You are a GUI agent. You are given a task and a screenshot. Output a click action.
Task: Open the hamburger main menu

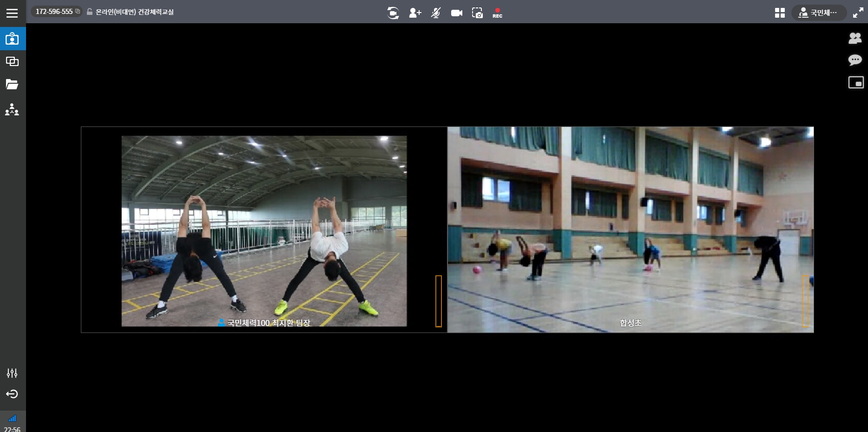coord(12,13)
